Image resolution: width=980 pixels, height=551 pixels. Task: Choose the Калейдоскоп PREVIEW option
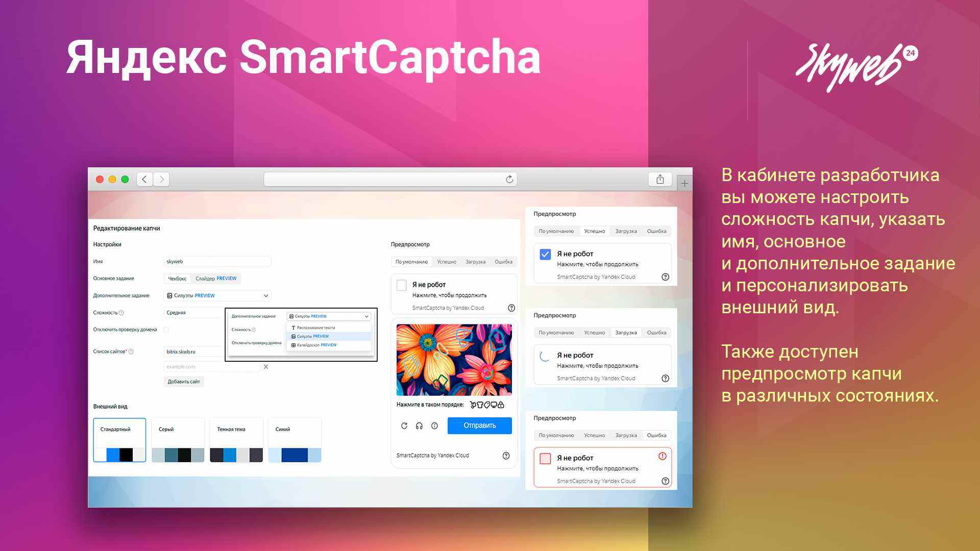click(329, 345)
